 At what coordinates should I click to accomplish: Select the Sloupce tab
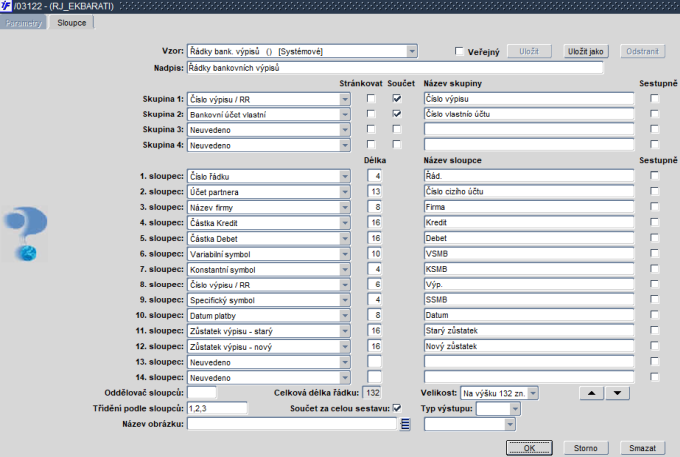point(71,21)
